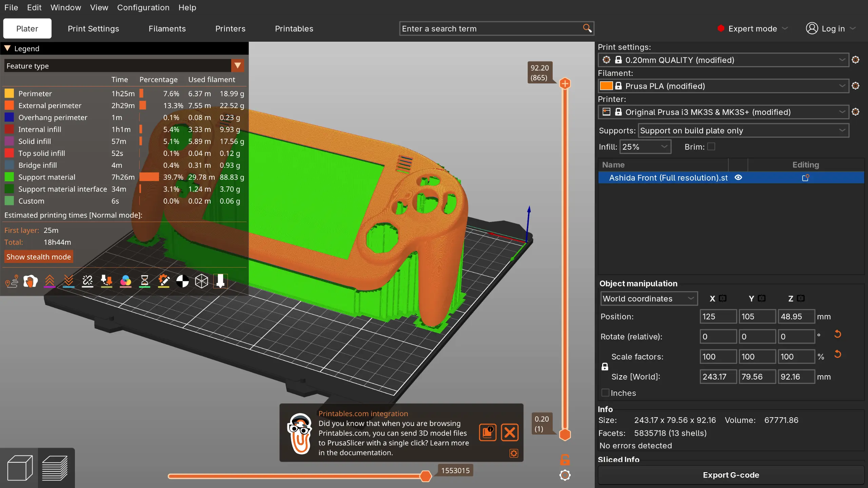Toggle the Pause prints hourglass icon

[x=144, y=281]
